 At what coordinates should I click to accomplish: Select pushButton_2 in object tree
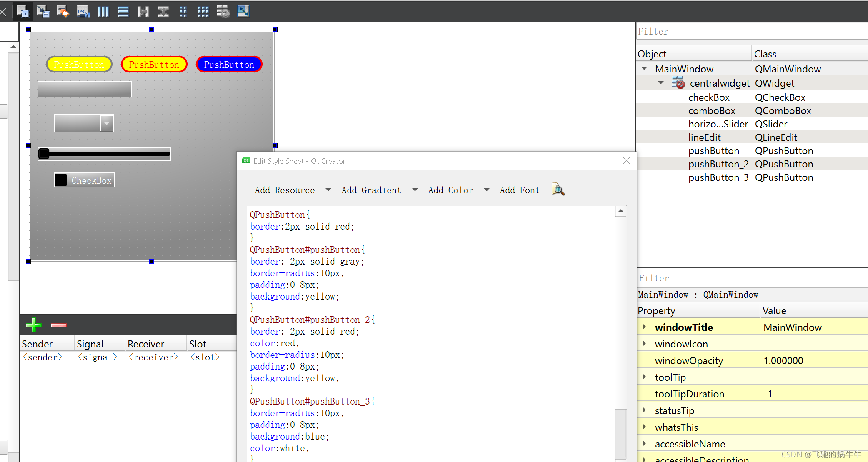[718, 164]
